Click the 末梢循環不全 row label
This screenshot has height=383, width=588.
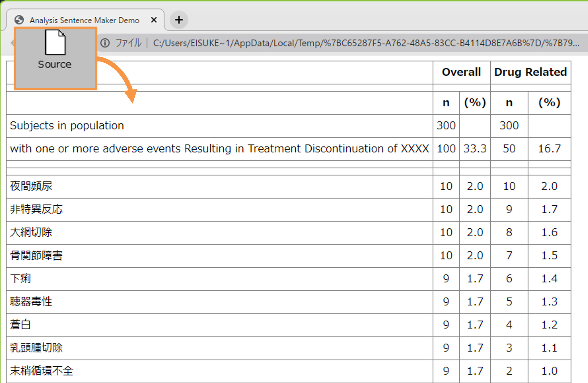(x=41, y=371)
